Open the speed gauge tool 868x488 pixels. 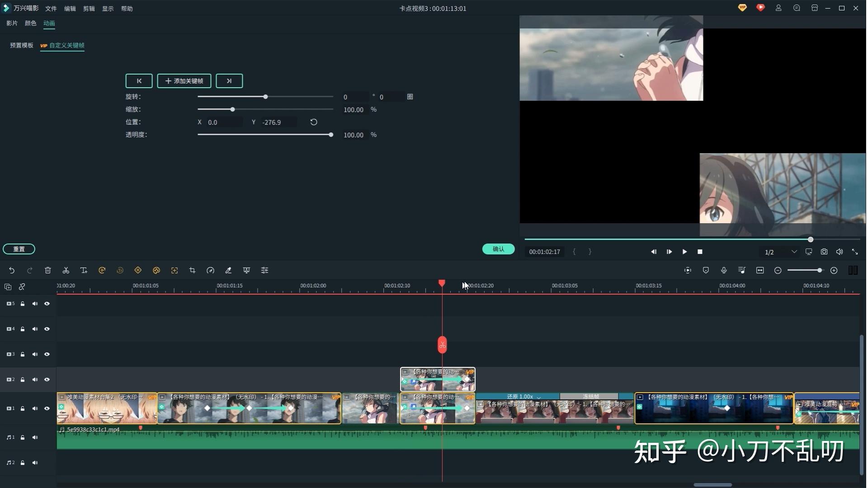(211, 270)
